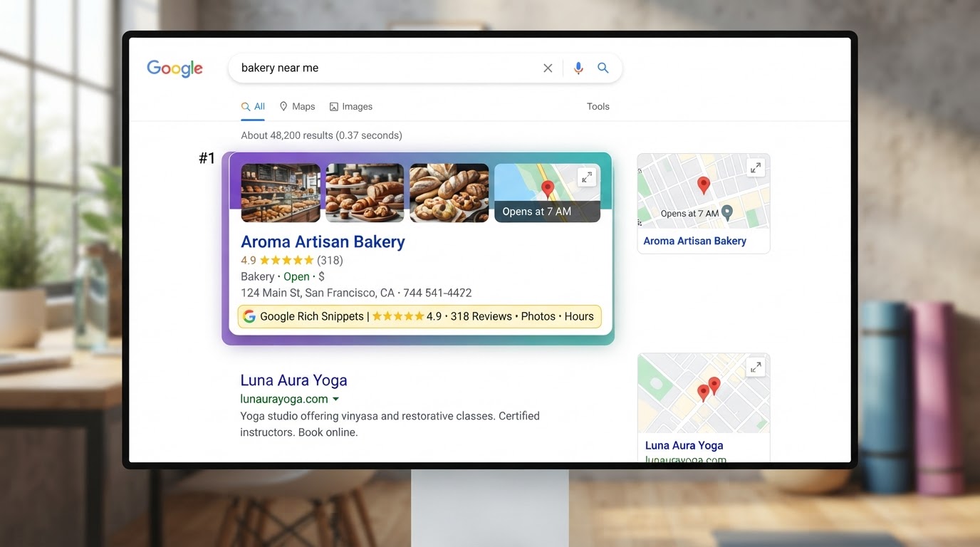Screen dimensions: 980x547
Task: Click Hours in the Rich Snippets bar
Action: click(579, 316)
